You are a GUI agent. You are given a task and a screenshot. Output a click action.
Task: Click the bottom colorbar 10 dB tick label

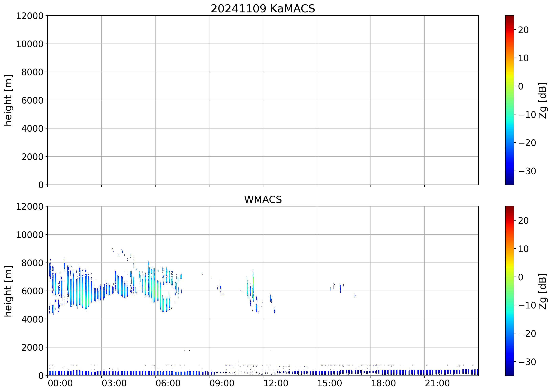[x=523, y=249]
